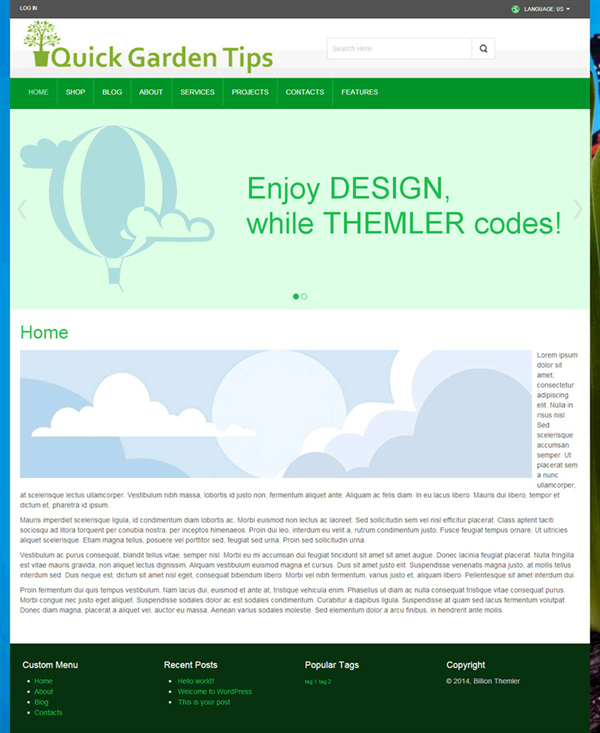The image size is (600, 733).
Task: Open the Hello world! recent post
Action: pos(196,681)
